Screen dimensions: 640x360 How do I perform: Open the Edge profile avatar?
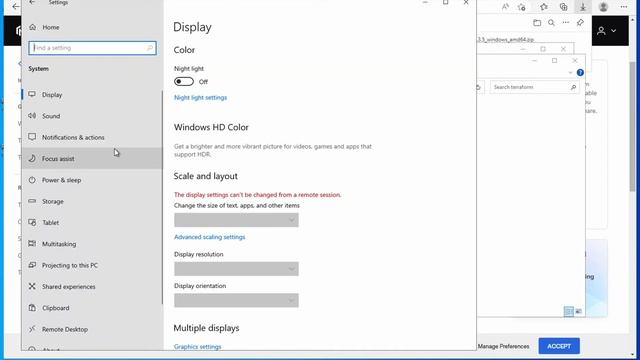click(603, 7)
